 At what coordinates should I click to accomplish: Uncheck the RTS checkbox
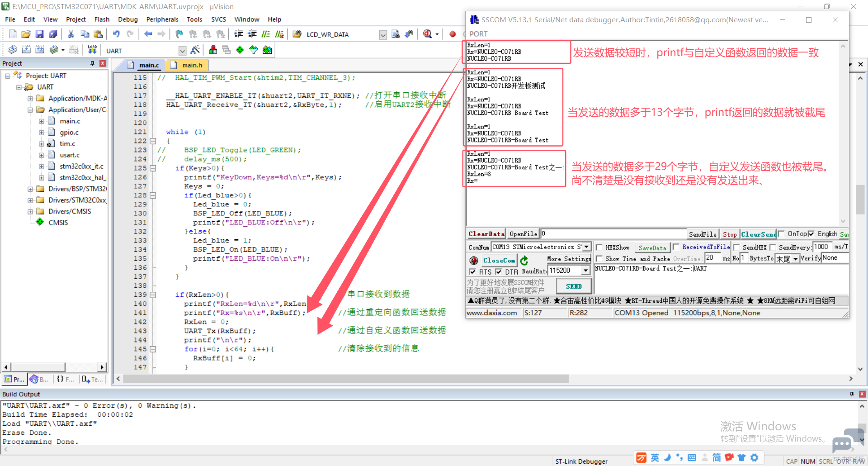[x=472, y=272]
